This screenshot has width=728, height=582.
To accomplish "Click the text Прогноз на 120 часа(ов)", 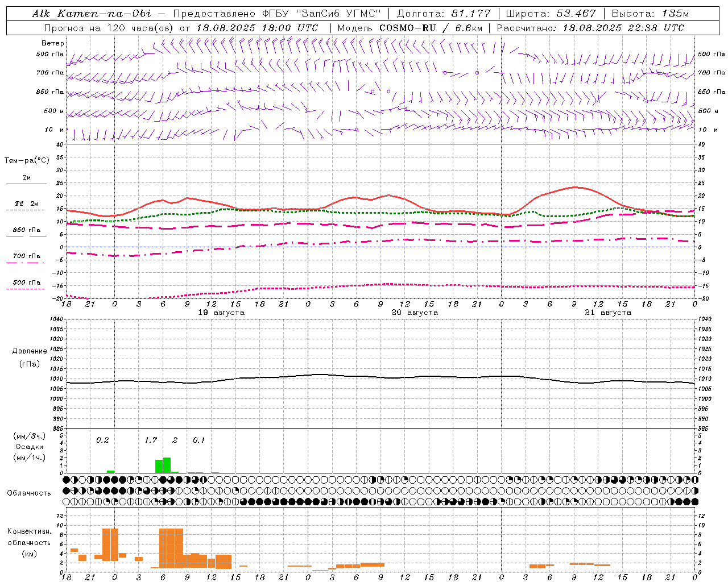I will click(110, 28).
